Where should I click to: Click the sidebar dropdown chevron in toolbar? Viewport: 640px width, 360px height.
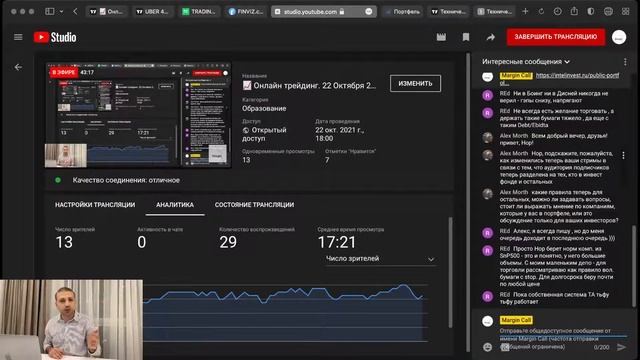coord(61,11)
